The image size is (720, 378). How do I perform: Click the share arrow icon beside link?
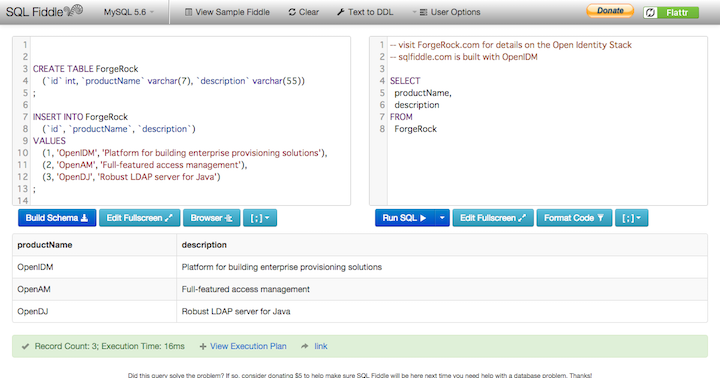click(x=304, y=346)
